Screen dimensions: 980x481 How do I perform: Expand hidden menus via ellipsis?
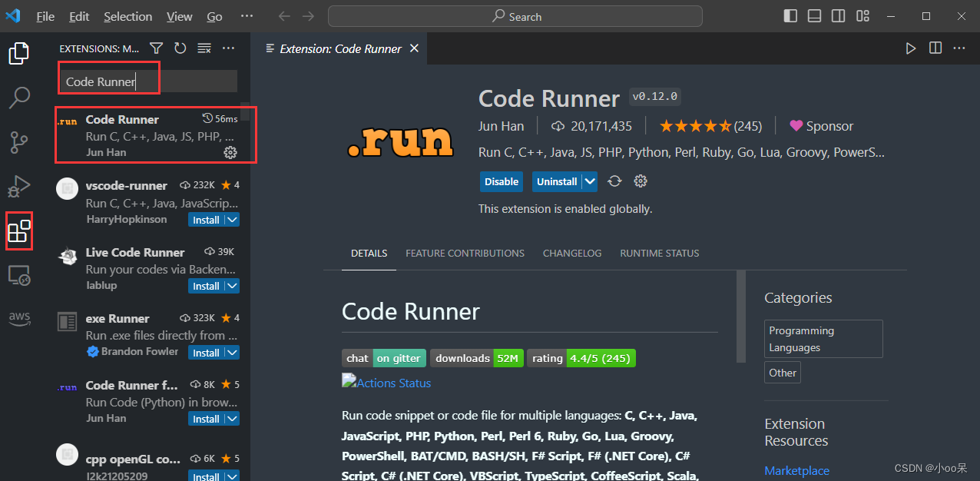point(247,16)
